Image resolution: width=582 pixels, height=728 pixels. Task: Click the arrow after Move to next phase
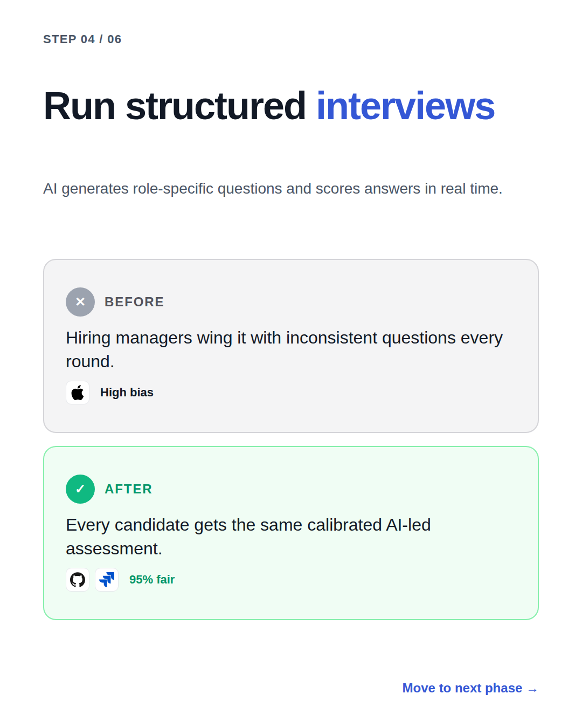coord(532,689)
